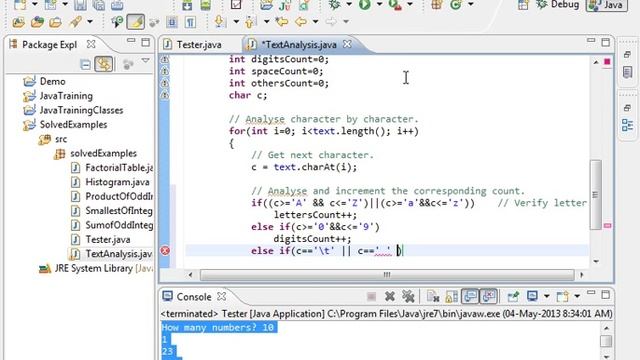Click the editor horizontal scrollbar thumb
The width and height of the screenshot is (640, 360).
[x=387, y=275]
